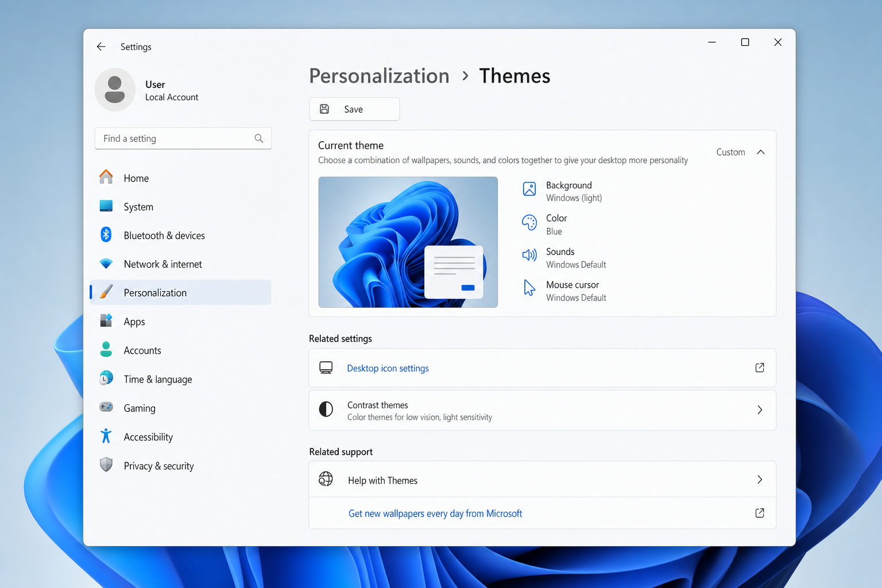882x588 pixels.
Task: Click the search magnifier icon
Action: (x=259, y=138)
